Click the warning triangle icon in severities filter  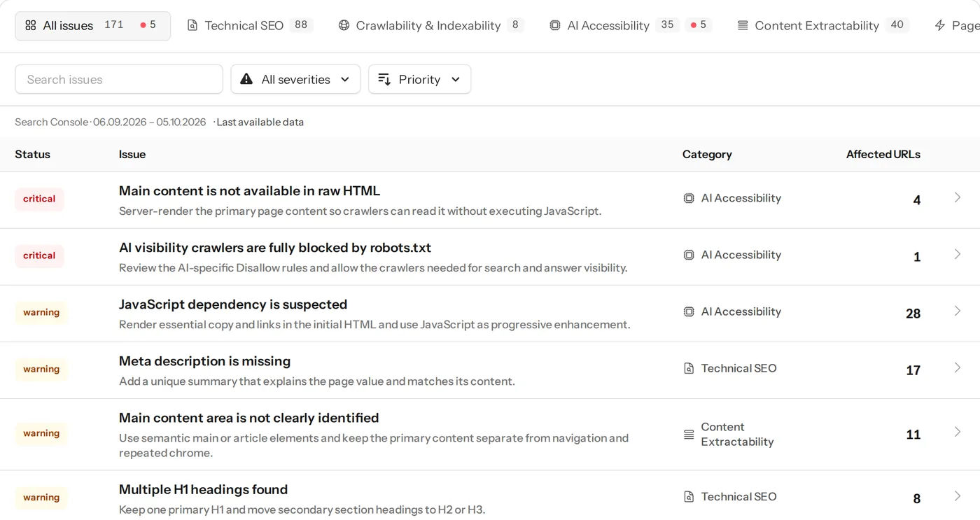click(246, 79)
